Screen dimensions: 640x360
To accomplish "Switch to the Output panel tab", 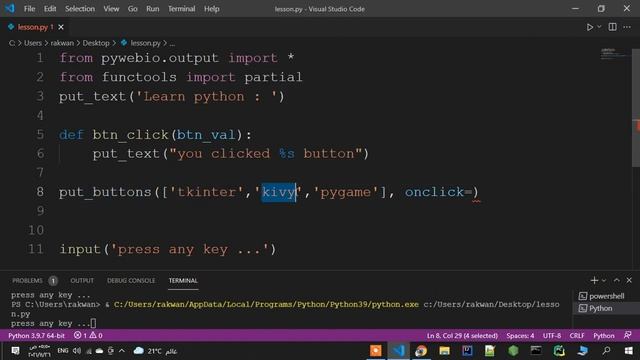I will 82,280.
